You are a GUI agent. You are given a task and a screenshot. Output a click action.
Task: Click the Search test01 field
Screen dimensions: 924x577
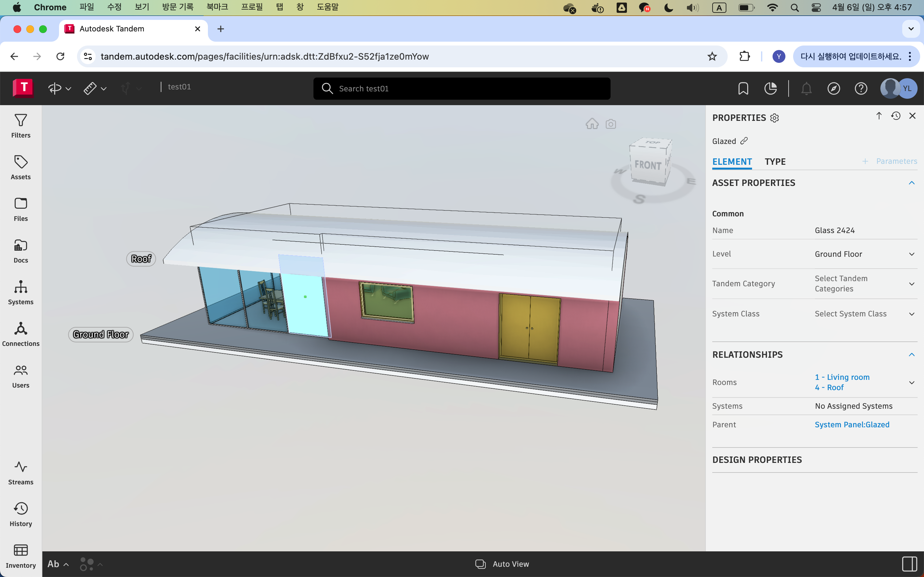pos(461,88)
